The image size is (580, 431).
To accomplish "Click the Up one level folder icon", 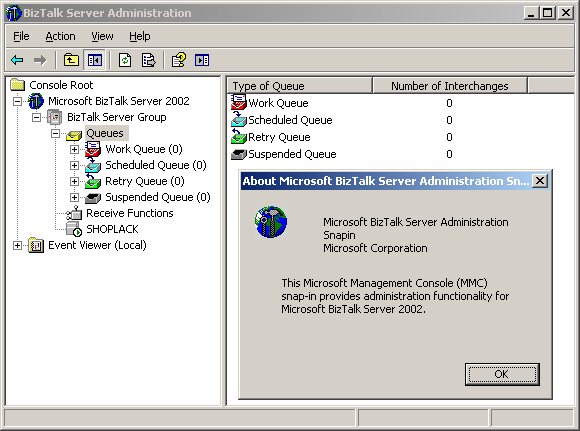I will coord(71,60).
